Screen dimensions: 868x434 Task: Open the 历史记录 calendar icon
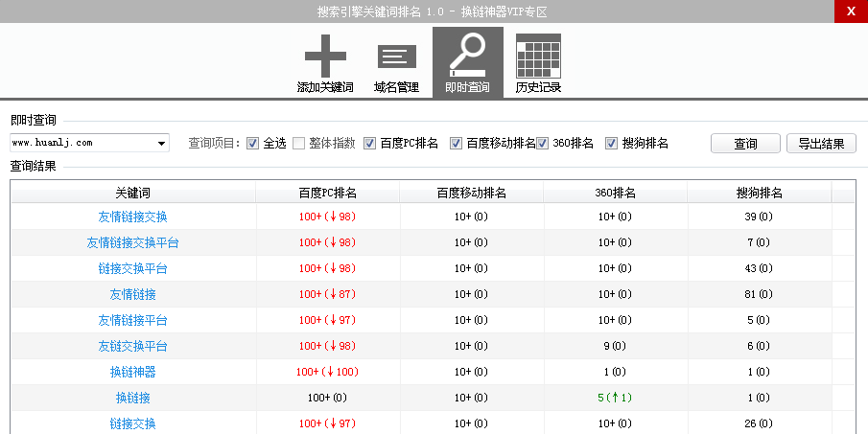point(538,57)
